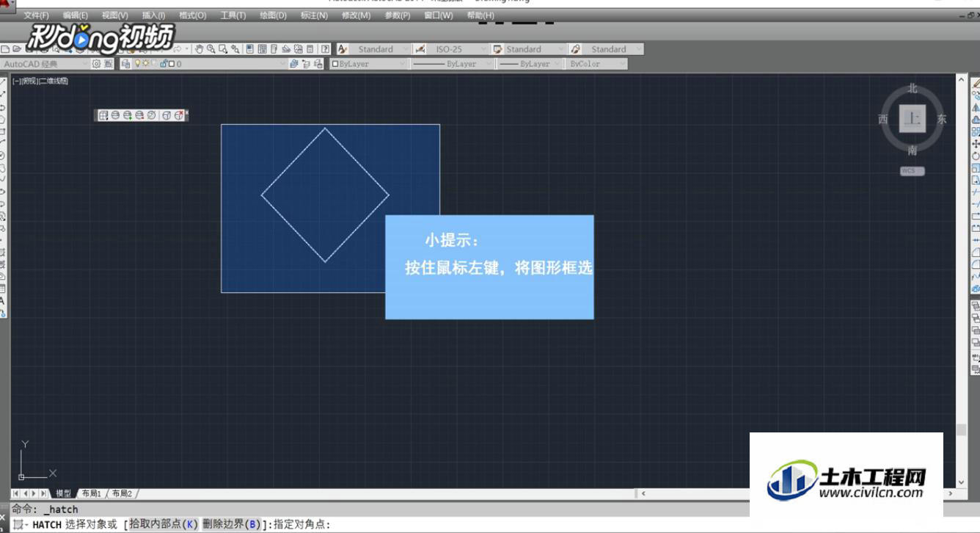Viewport: 980px width, 533px height.
Task: Click Make Object's Layer Current icon
Action: 294,64
